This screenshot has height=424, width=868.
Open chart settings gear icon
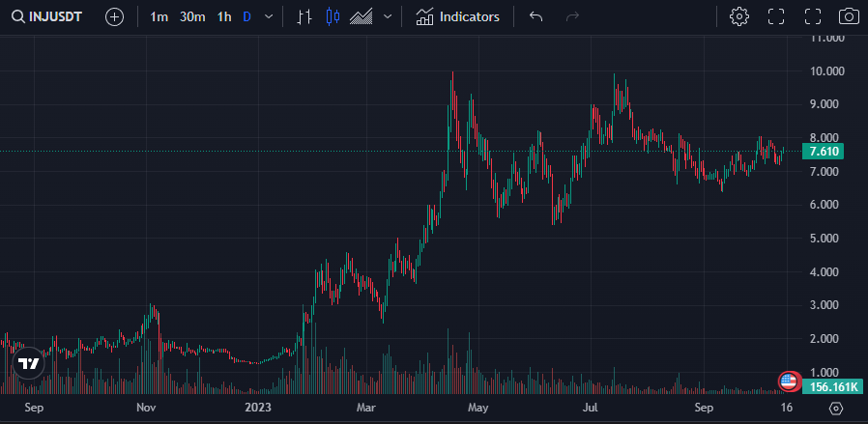tap(739, 16)
